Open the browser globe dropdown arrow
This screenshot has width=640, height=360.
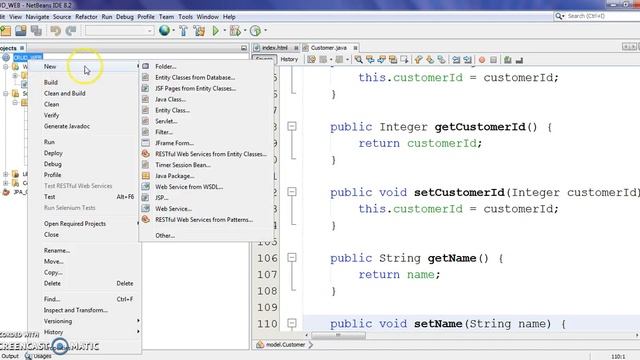click(173, 31)
